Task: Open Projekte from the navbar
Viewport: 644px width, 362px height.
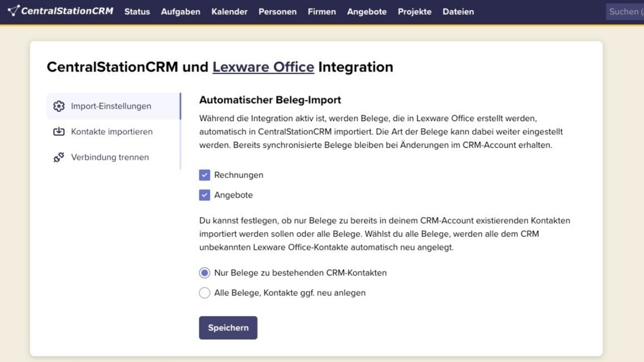Action: click(x=414, y=12)
